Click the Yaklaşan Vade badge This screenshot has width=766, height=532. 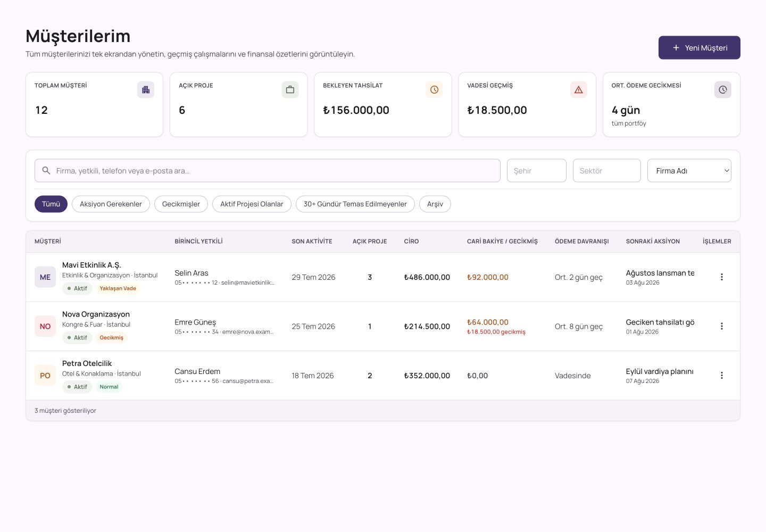[x=118, y=288]
